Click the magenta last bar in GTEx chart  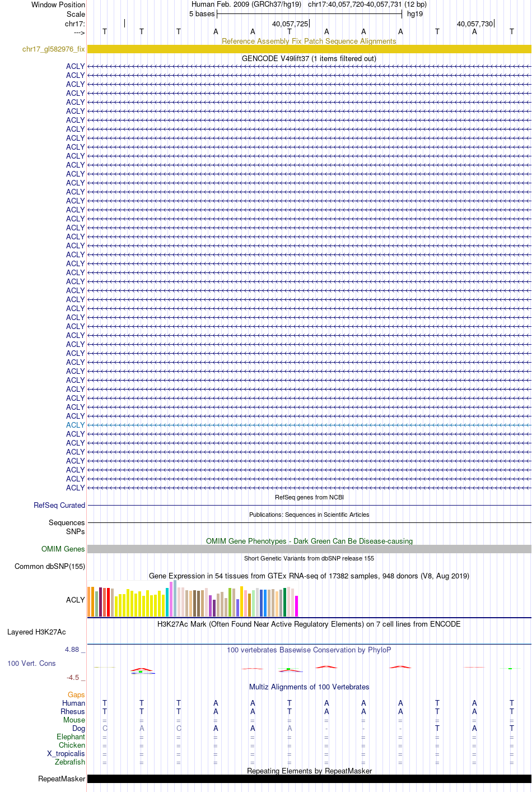pyautogui.click(x=297, y=606)
